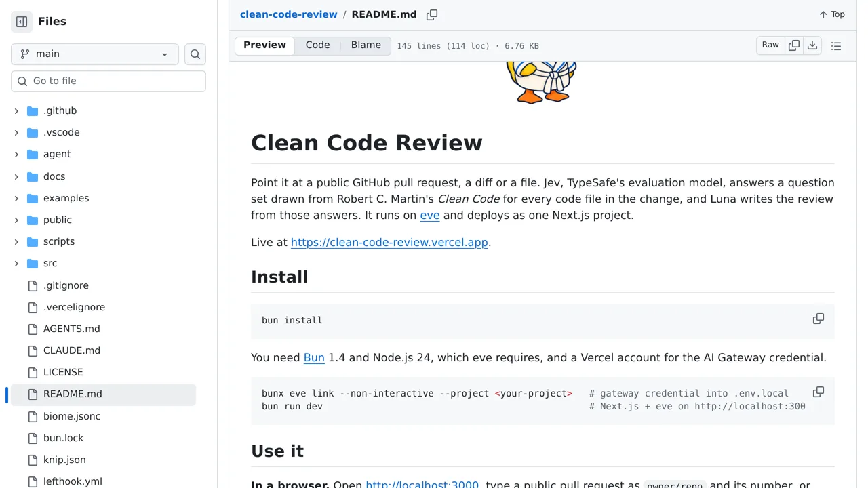
Task: Expand the docs folder chevron
Action: pyautogui.click(x=16, y=176)
